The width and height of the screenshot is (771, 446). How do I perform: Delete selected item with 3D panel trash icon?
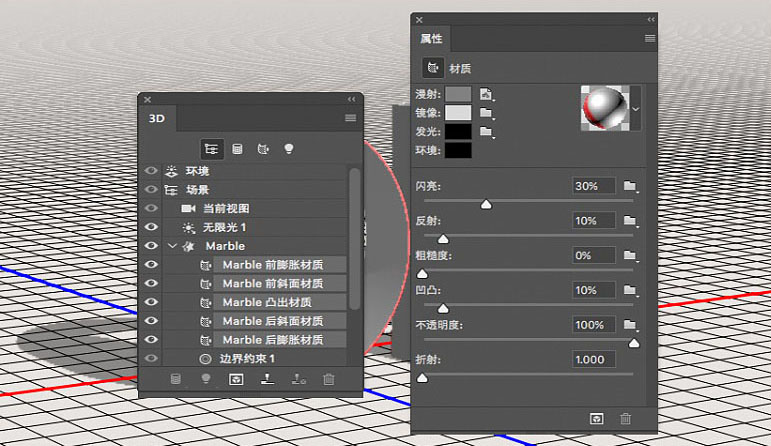click(x=329, y=379)
